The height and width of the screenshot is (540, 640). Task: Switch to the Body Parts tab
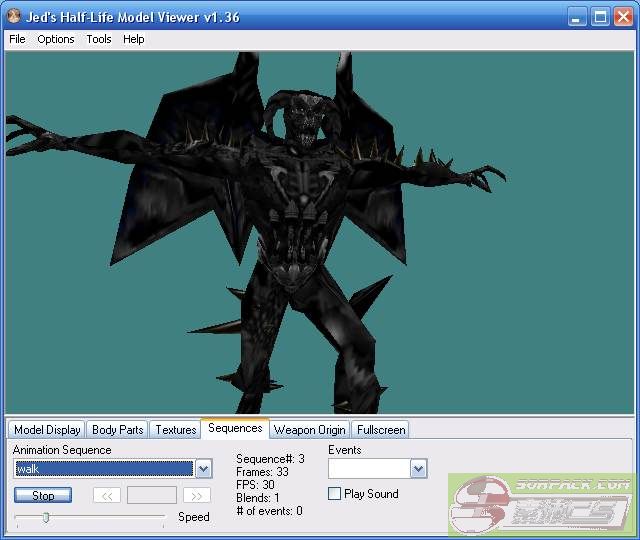pos(117,430)
